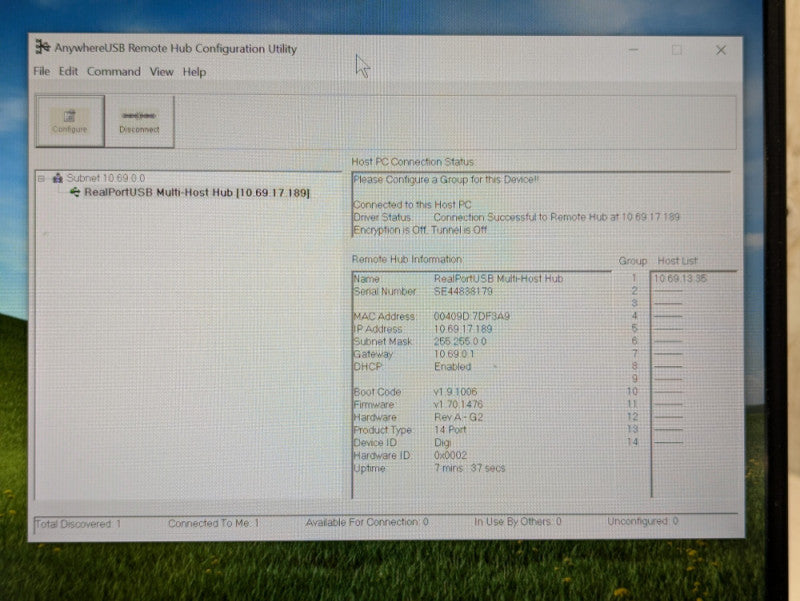Image resolution: width=800 pixels, height=601 pixels.
Task: Click Subnet Mask value 255.255.0.0
Action: coord(460,341)
